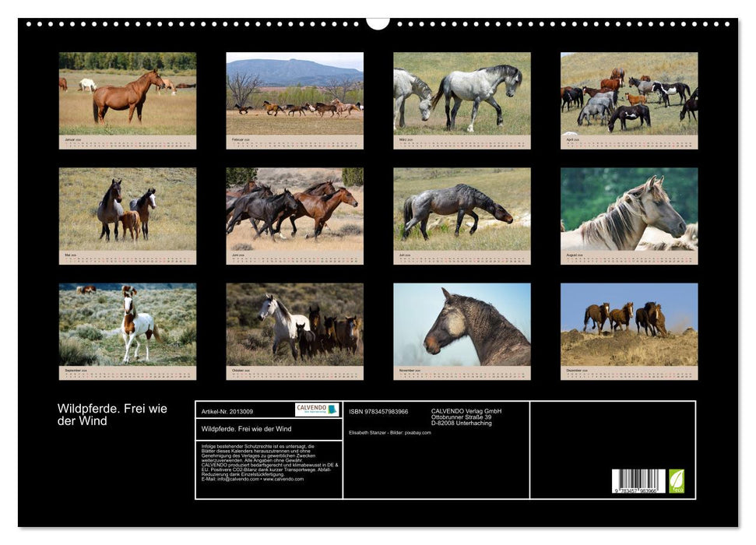Select the August pale horse close-up image
Image resolution: width=756 pixels, height=545 pixels.
(x=629, y=209)
